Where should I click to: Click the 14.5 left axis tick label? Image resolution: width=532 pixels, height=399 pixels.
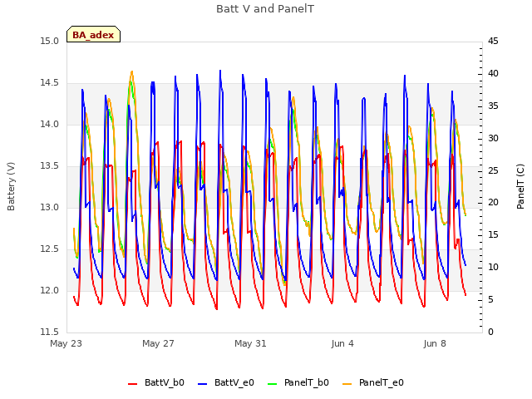point(50,83)
